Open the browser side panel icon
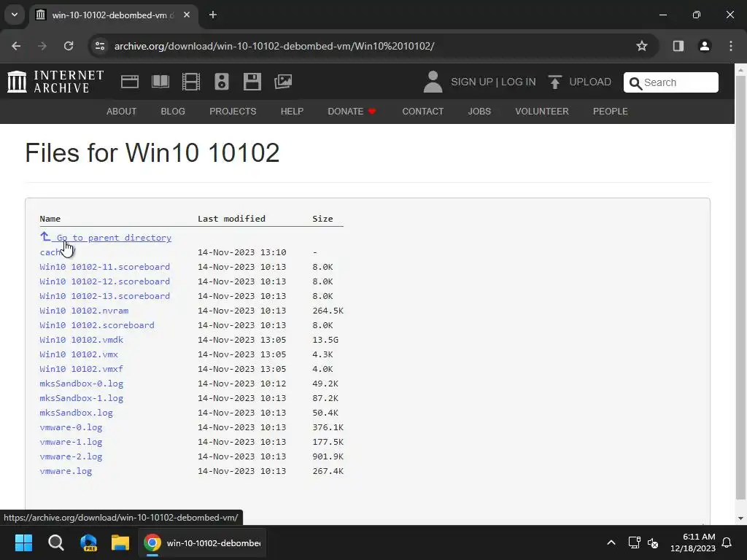747x560 pixels. (x=678, y=46)
